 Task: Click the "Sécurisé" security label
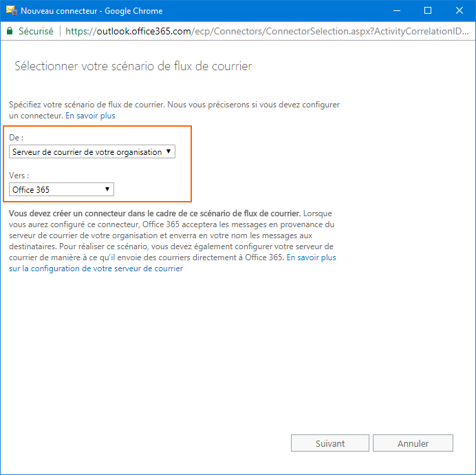(x=36, y=31)
